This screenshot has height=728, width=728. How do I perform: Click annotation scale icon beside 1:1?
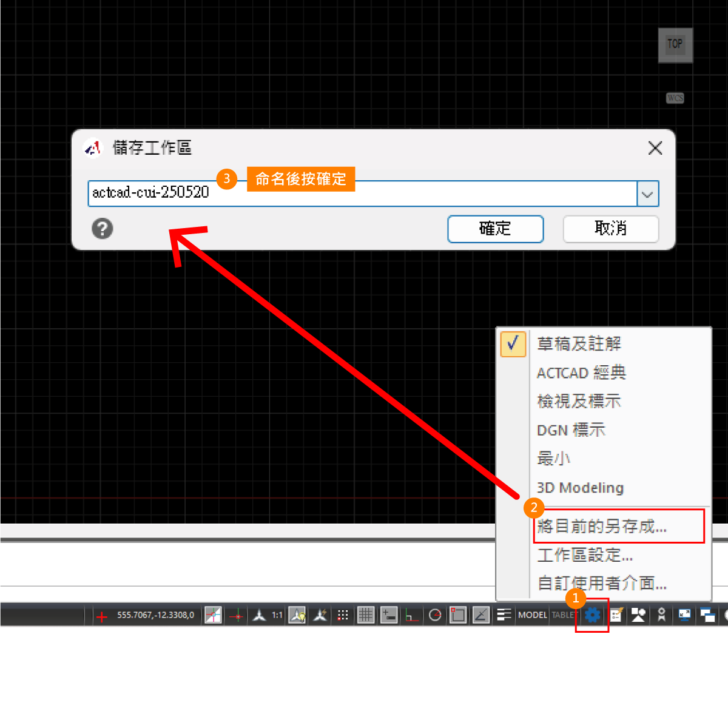[x=259, y=616]
